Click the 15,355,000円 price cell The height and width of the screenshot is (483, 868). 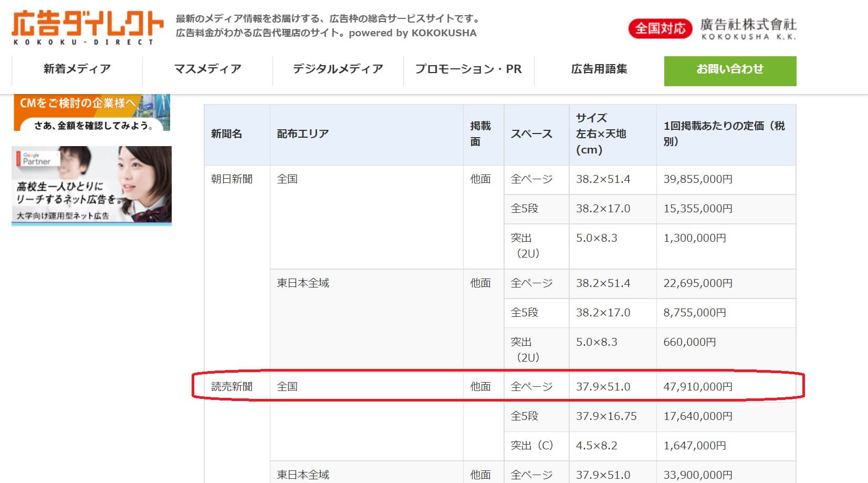(726, 209)
